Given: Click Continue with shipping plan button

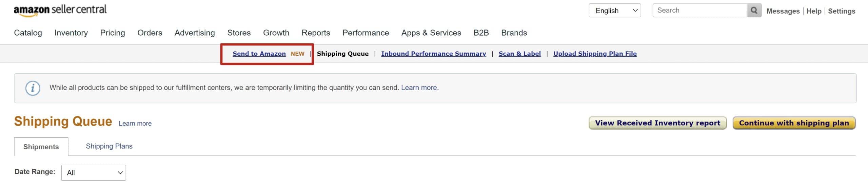Looking at the screenshot, I should tap(794, 123).
